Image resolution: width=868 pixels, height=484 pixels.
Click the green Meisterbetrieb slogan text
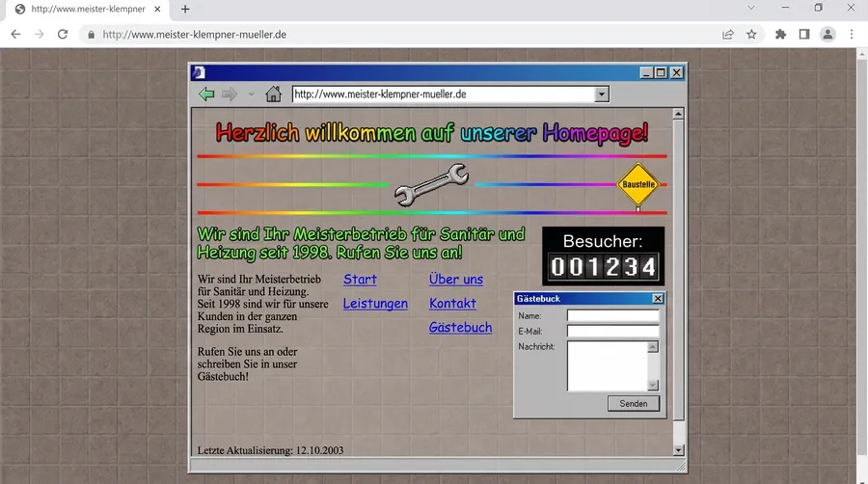(361, 243)
